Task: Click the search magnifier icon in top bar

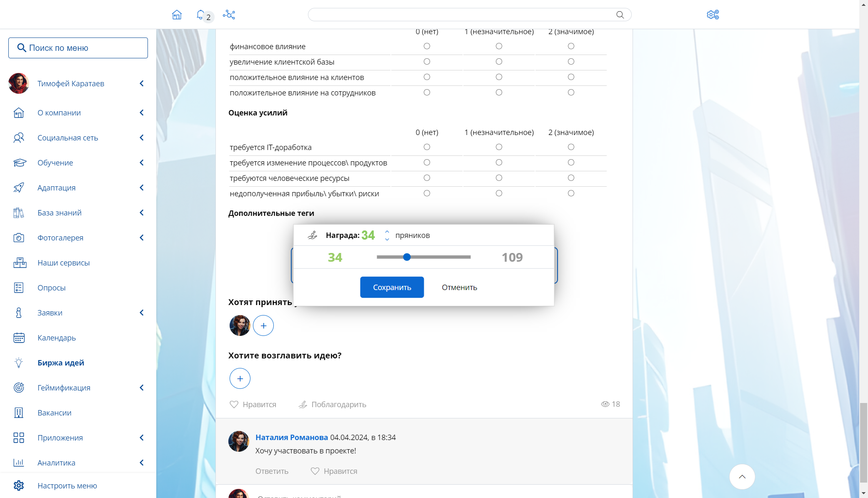Action: (620, 15)
